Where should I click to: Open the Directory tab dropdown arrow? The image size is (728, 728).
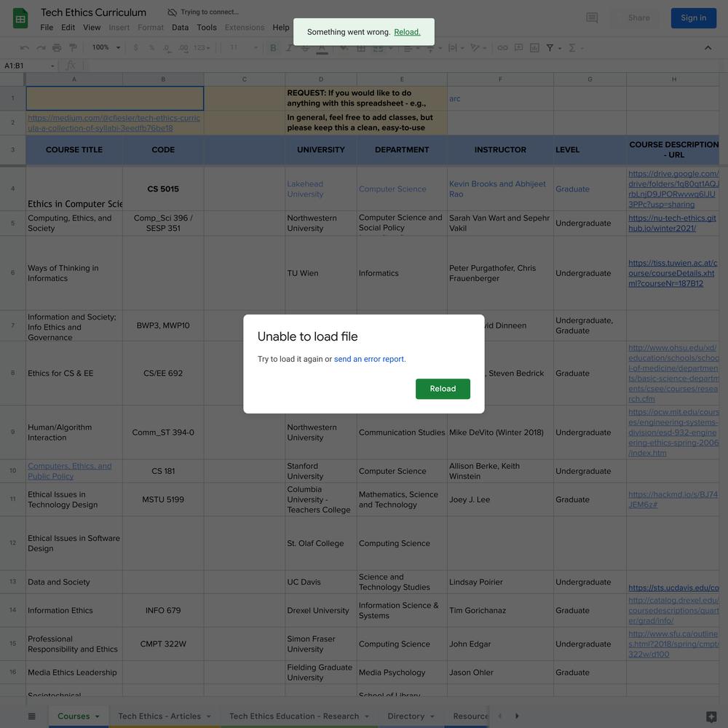[432, 716]
